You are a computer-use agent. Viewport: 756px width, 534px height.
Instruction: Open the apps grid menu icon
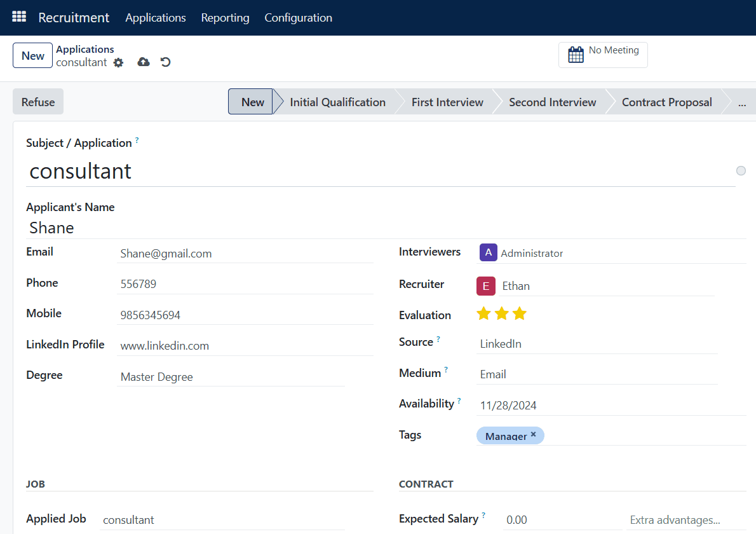[x=19, y=17]
